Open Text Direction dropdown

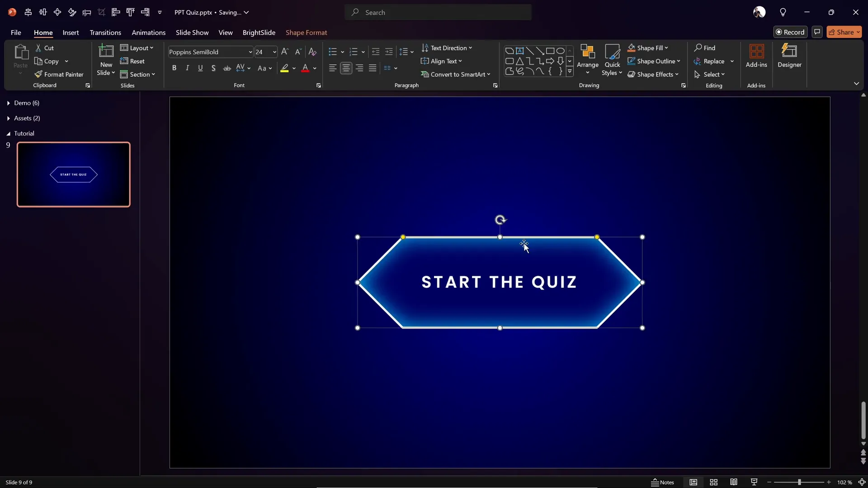tap(447, 48)
